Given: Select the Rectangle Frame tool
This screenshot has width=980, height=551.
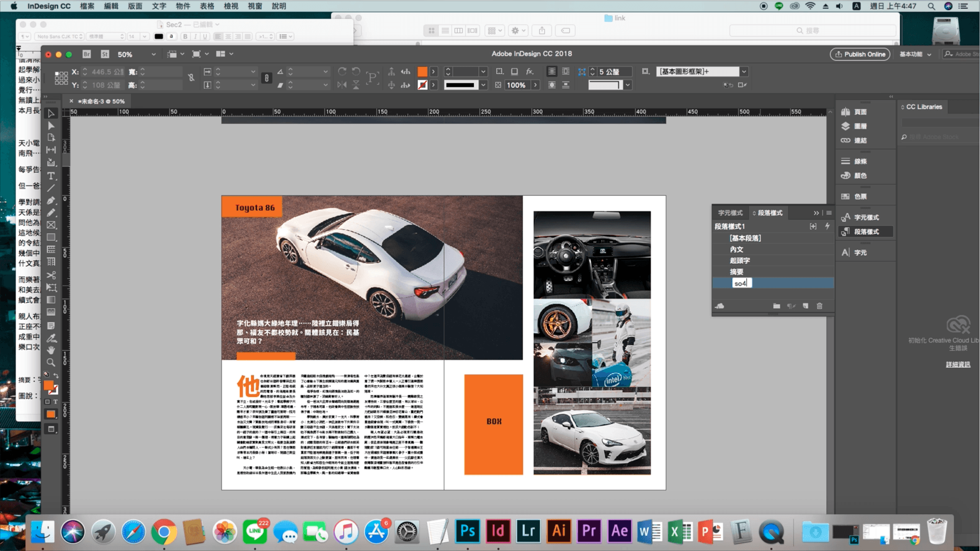Looking at the screenshot, I should pos(51,225).
